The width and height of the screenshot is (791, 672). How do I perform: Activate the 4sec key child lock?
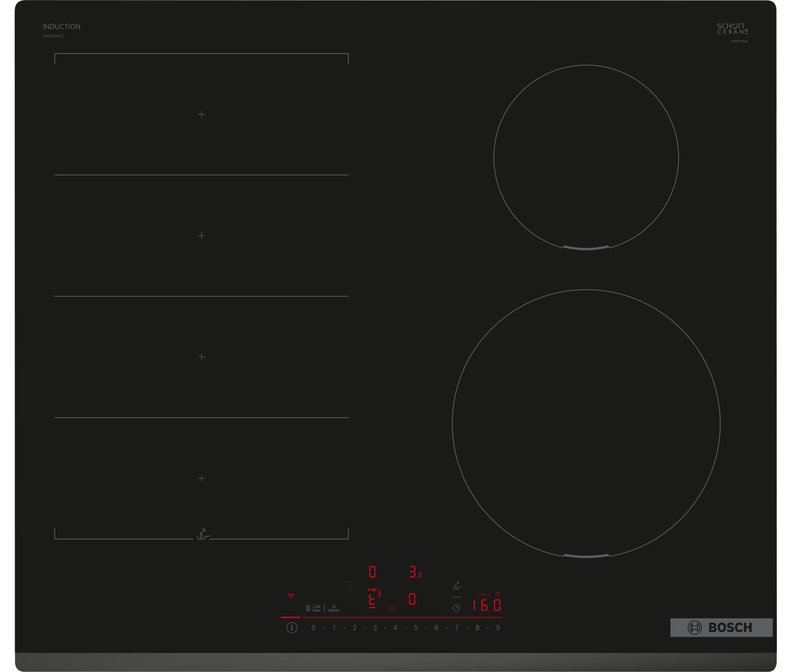coord(317,608)
